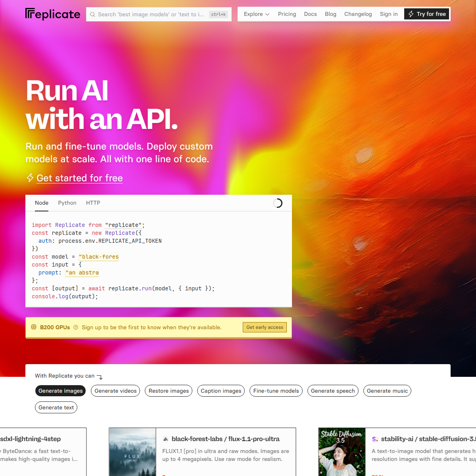The image size is (476, 476).
Task: Click Sign in
Action: (389, 14)
